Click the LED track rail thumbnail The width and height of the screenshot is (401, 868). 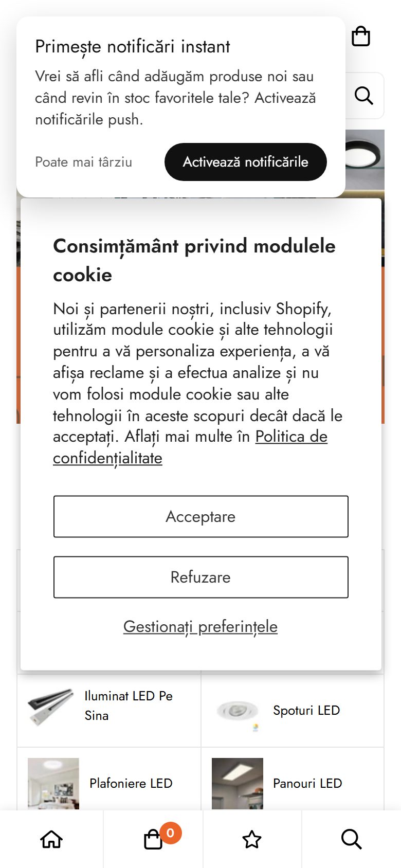[51, 707]
